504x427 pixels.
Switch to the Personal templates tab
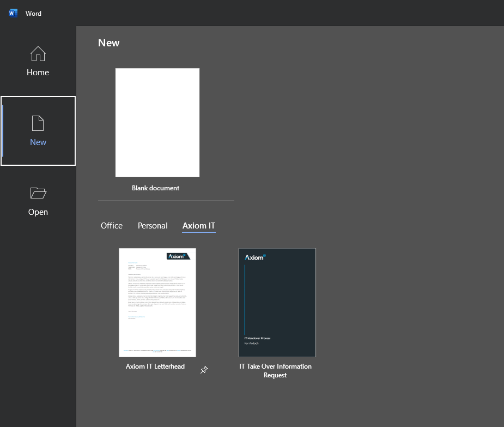pyautogui.click(x=153, y=226)
